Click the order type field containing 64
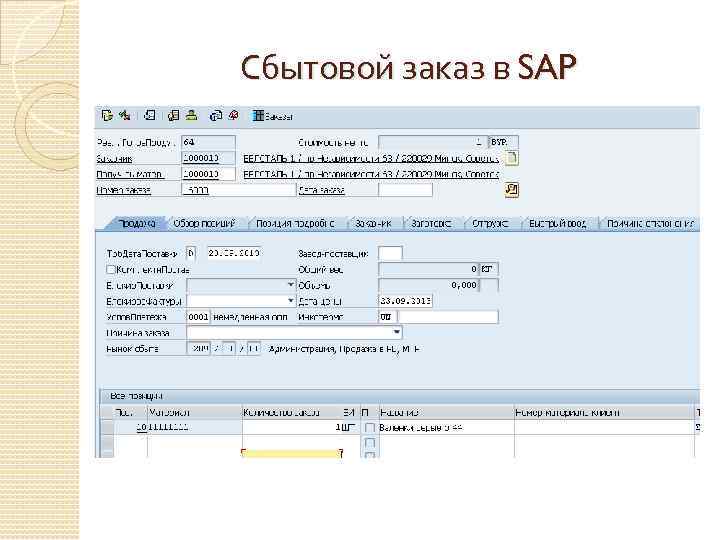The width and height of the screenshot is (720, 540). point(208,142)
